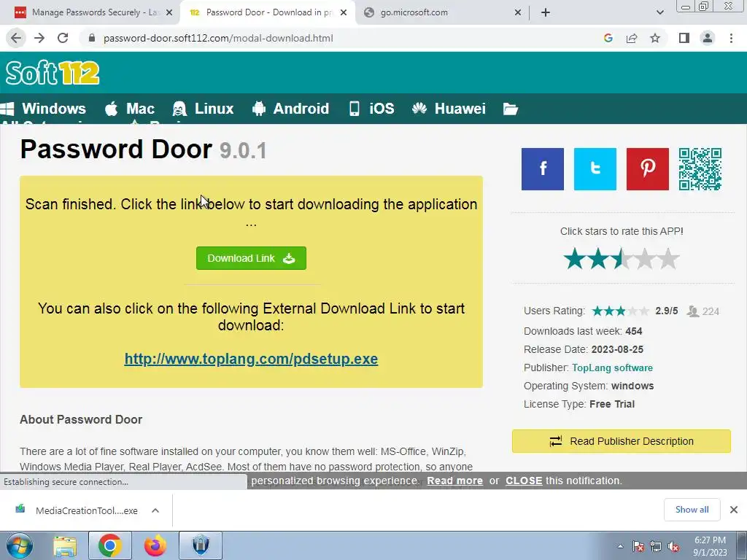Rate the app four stars
This screenshot has width=747, height=560.
pyautogui.click(x=645, y=259)
